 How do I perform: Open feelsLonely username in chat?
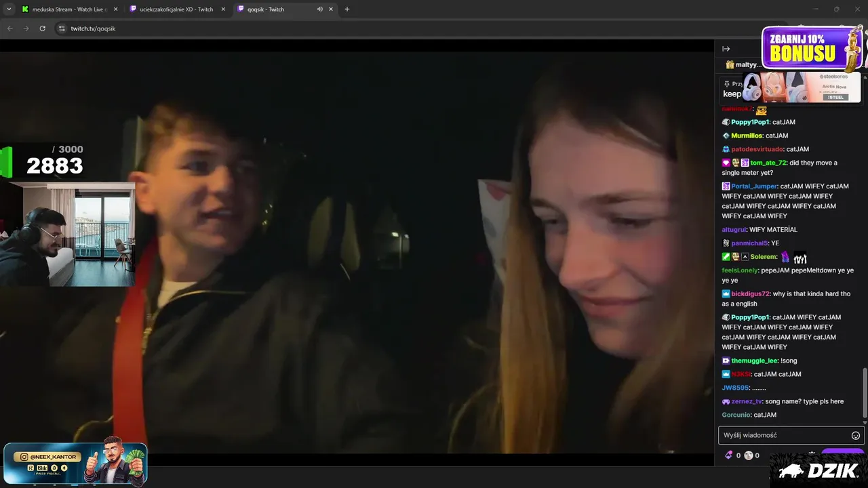coord(740,270)
